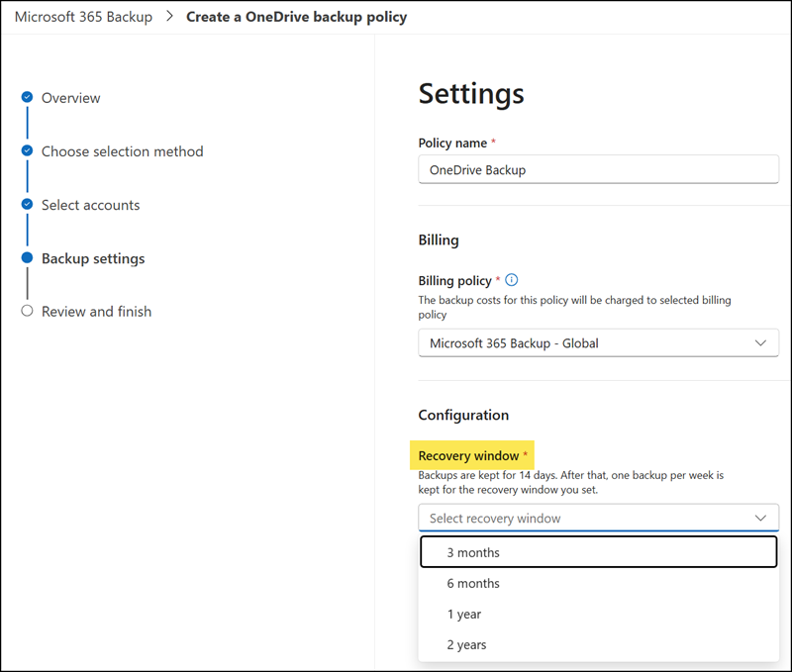Click the recovery window dropdown chevron
Screen dimensions: 792x672
tap(760, 518)
